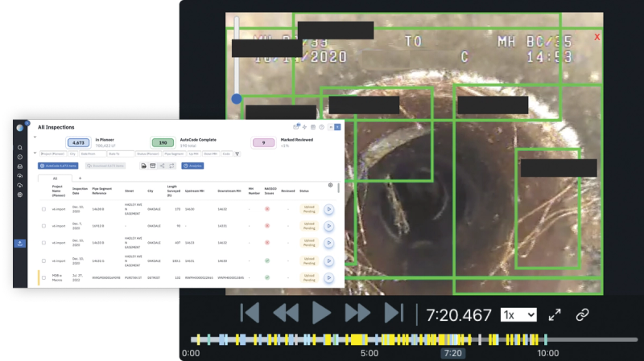The height and width of the screenshot is (361, 644).
Task: Open the cloud upload icon in sidebar
Action: click(19, 176)
